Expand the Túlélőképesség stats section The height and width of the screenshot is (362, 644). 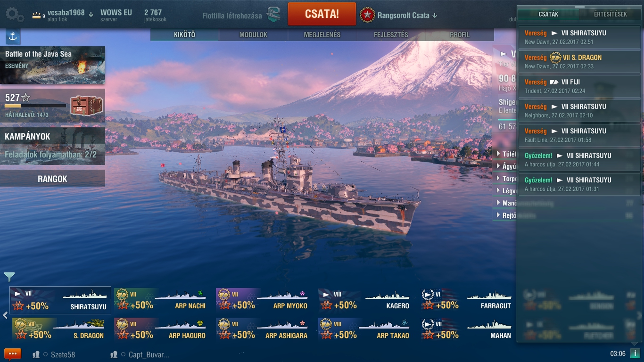tap(506, 154)
